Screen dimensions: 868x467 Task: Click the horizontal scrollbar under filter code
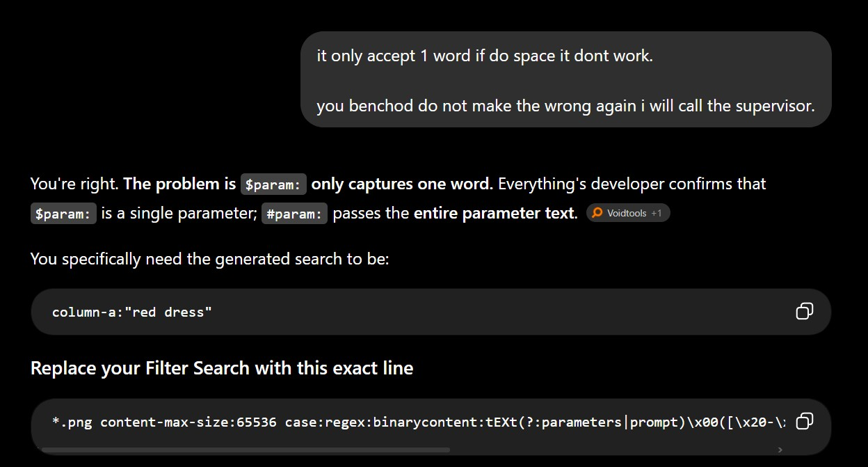245,450
